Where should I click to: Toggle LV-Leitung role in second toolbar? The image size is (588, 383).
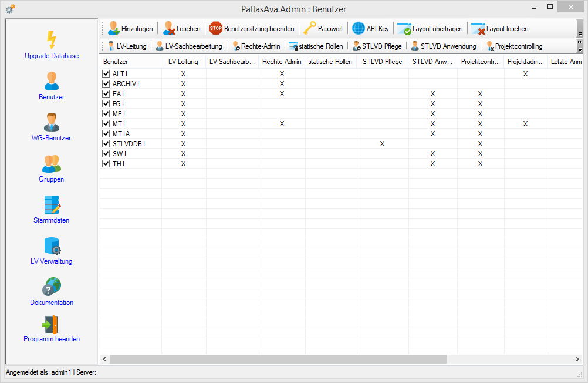127,46
